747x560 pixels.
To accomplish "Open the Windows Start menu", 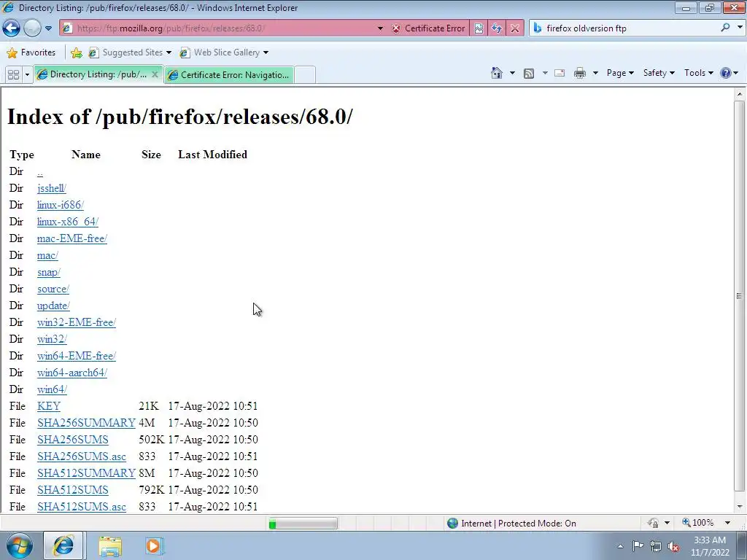I will tap(19, 545).
